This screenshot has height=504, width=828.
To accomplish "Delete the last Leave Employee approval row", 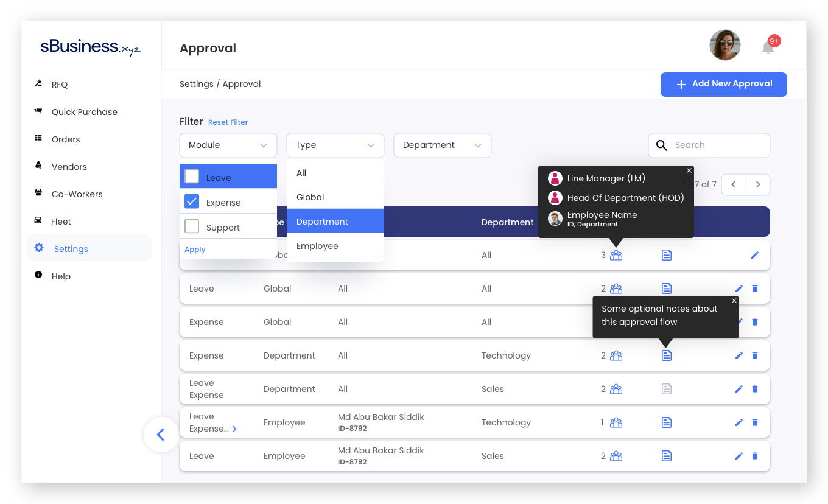I will click(755, 456).
